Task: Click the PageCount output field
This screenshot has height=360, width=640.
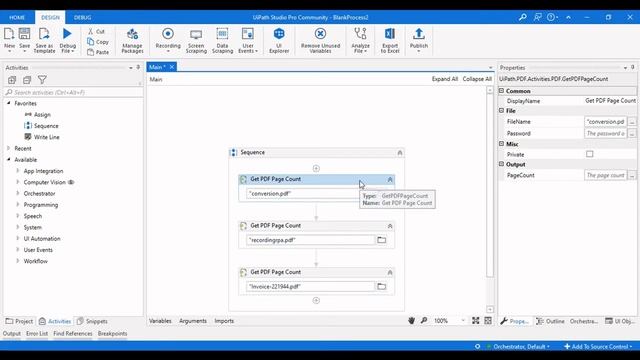Action: [x=606, y=175]
